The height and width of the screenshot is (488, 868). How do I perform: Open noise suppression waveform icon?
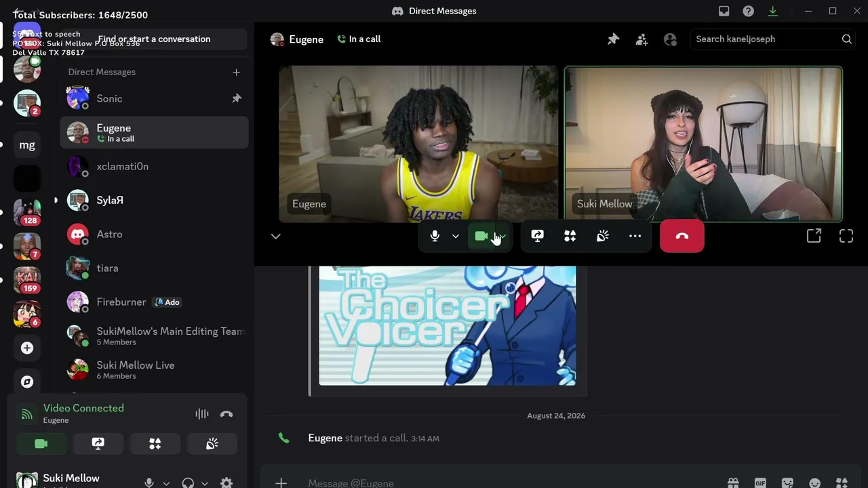[x=202, y=414]
